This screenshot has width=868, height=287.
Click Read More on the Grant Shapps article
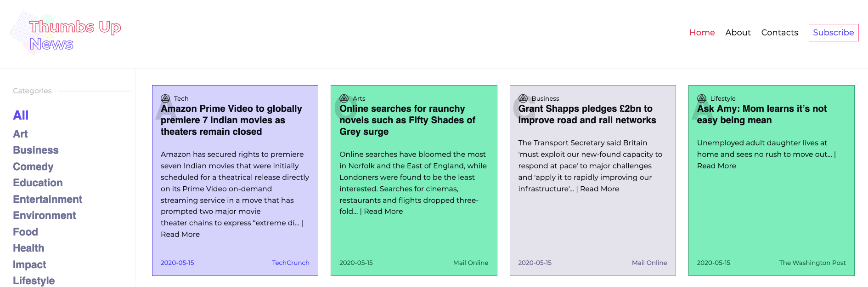tap(599, 189)
